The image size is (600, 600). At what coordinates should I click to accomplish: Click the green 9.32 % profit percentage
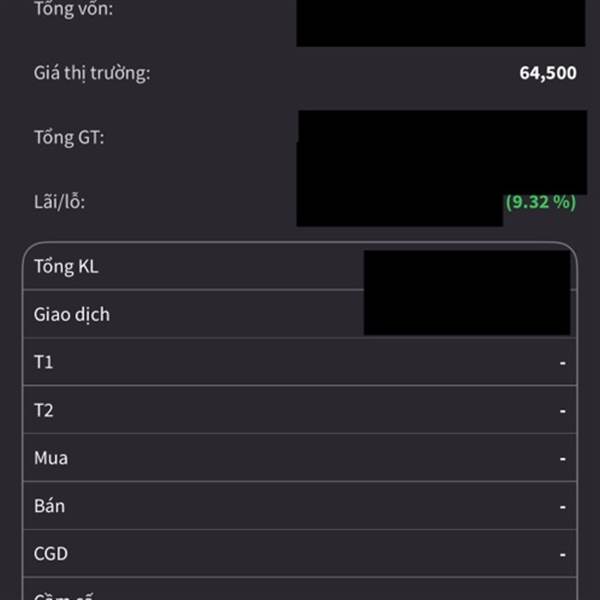[x=541, y=202]
